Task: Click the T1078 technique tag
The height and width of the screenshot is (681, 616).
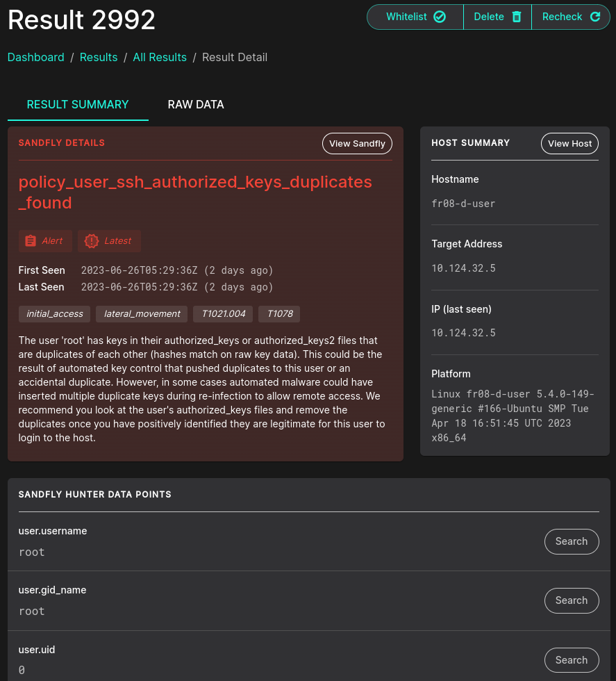Action: 280,313
